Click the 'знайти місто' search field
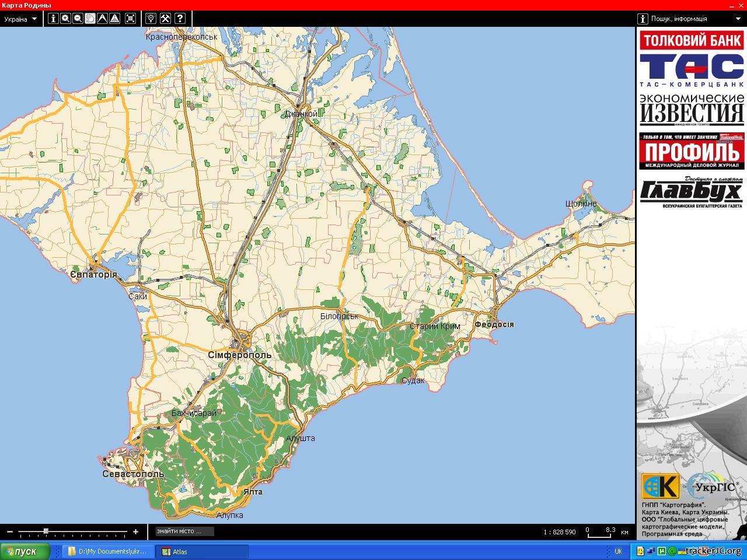This screenshot has width=747, height=560. point(184,531)
